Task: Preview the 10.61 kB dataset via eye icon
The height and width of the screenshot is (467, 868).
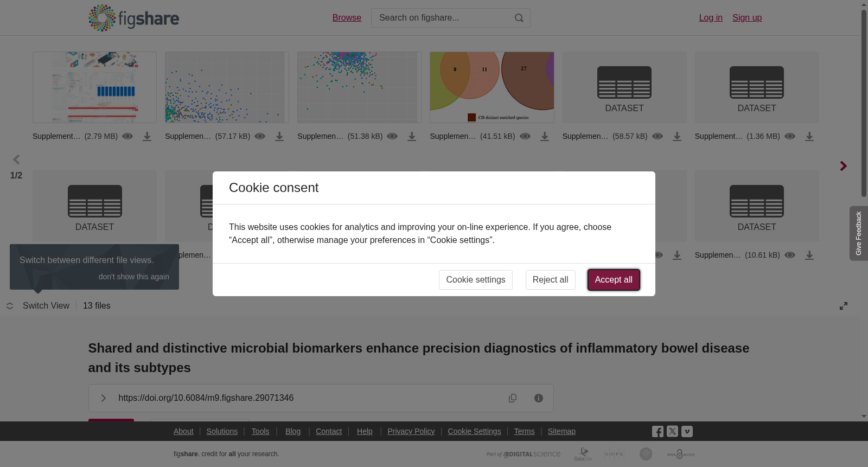Action: point(790,255)
